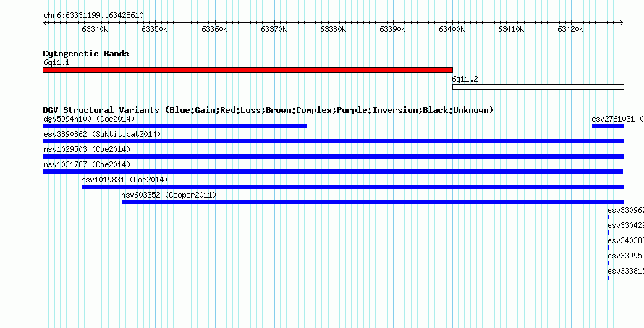Select the red 6q11.1 cytogenetic band bar

[x=247, y=70]
